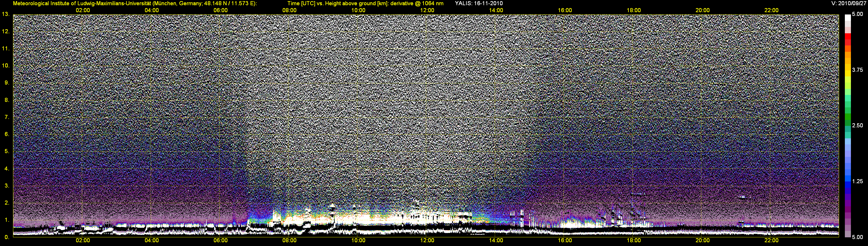This screenshot has width=868, height=246.
Task: Click the 06:00 label on the top time axis
Action: click(x=221, y=10)
